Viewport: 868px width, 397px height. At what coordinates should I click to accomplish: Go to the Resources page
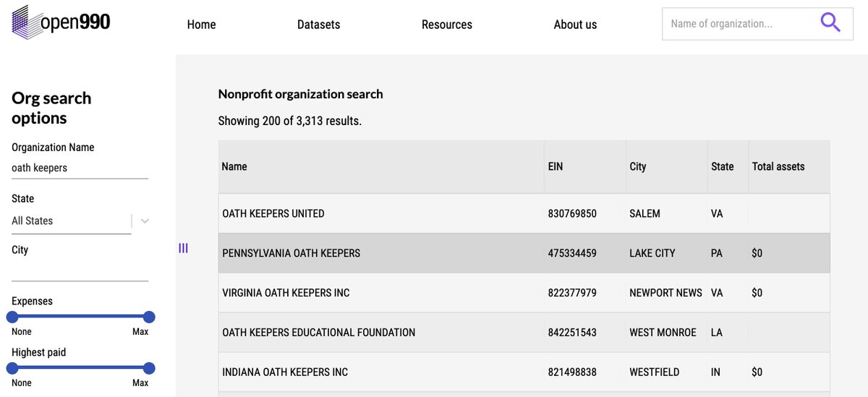click(x=447, y=25)
